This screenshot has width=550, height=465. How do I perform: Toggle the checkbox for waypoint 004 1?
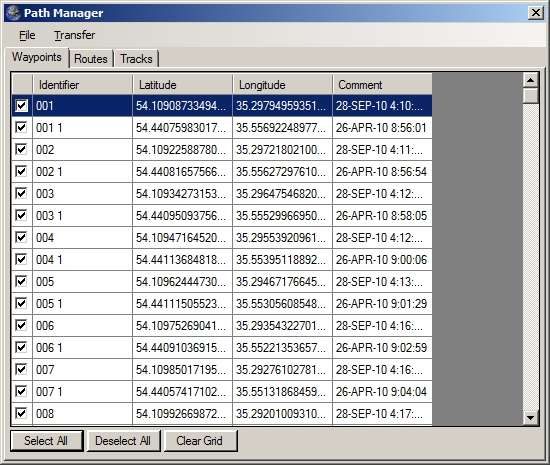click(21, 260)
